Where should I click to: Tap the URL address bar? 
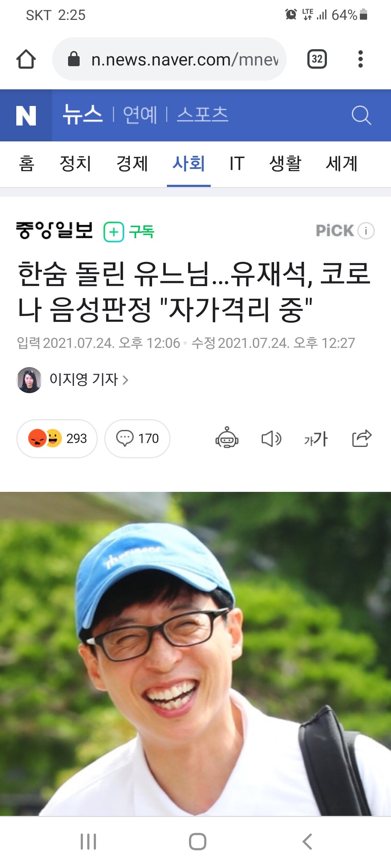point(169,59)
